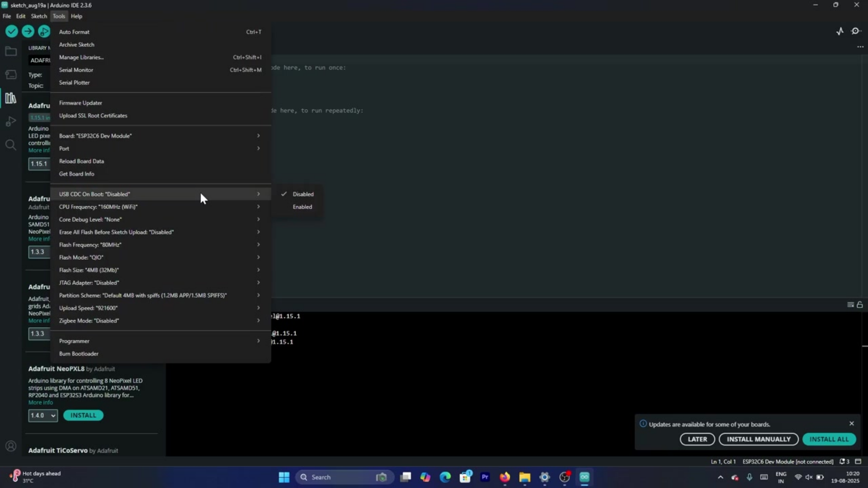Image resolution: width=868 pixels, height=488 pixels.
Task: Open the Serial Monitor toolbar icon
Action: [856, 31]
